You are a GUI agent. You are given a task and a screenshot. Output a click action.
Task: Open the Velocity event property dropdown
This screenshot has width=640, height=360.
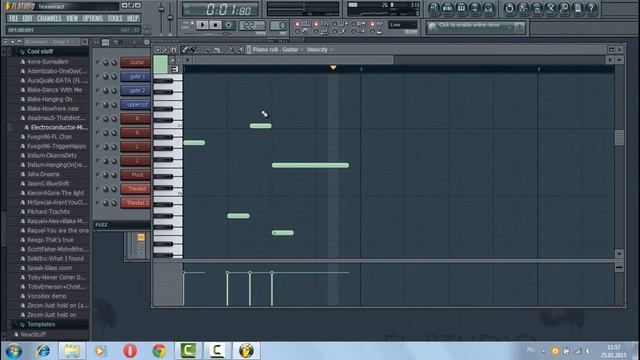click(x=319, y=50)
